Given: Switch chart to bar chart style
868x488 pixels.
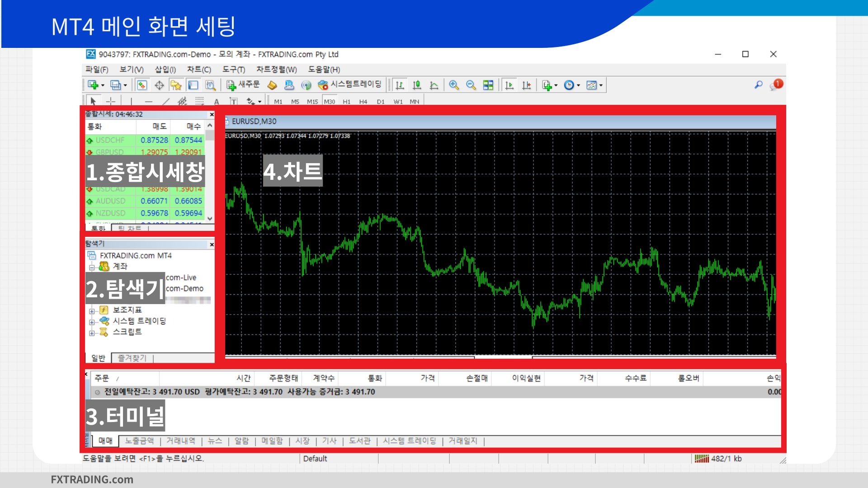Looking at the screenshot, I should (x=400, y=85).
